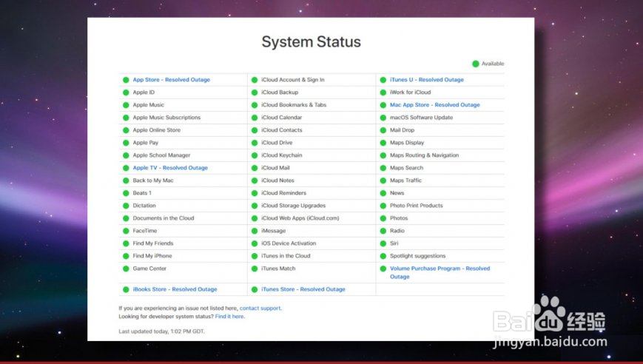Viewport: 643px width, 364px height.
Task: Select the 'iCloud Reminders' text
Action: (284, 193)
